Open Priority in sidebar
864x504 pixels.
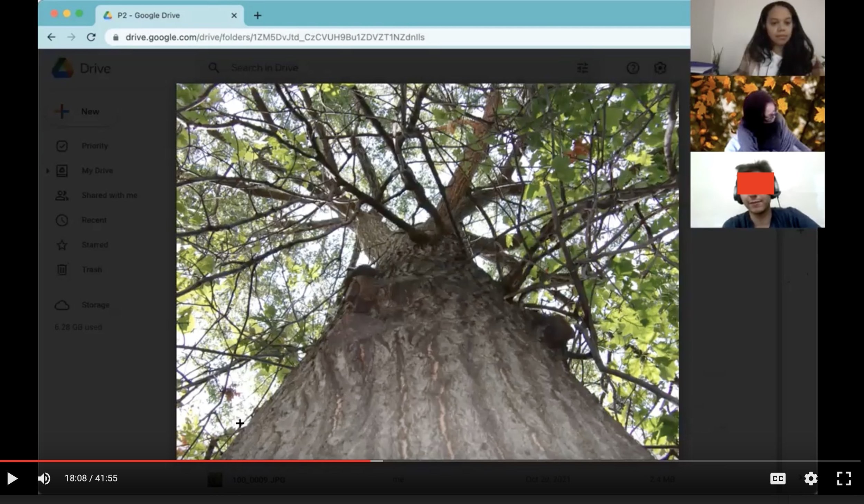point(95,146)
